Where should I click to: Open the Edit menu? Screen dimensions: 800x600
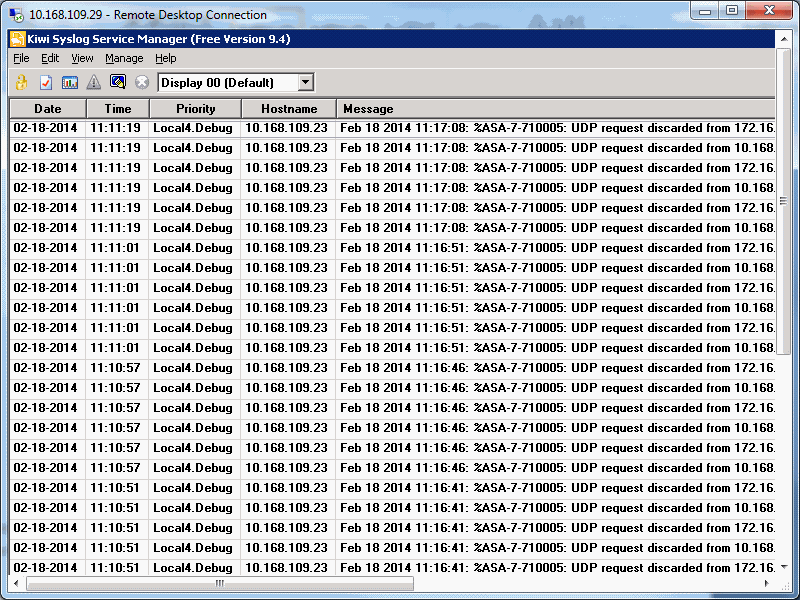50,58
